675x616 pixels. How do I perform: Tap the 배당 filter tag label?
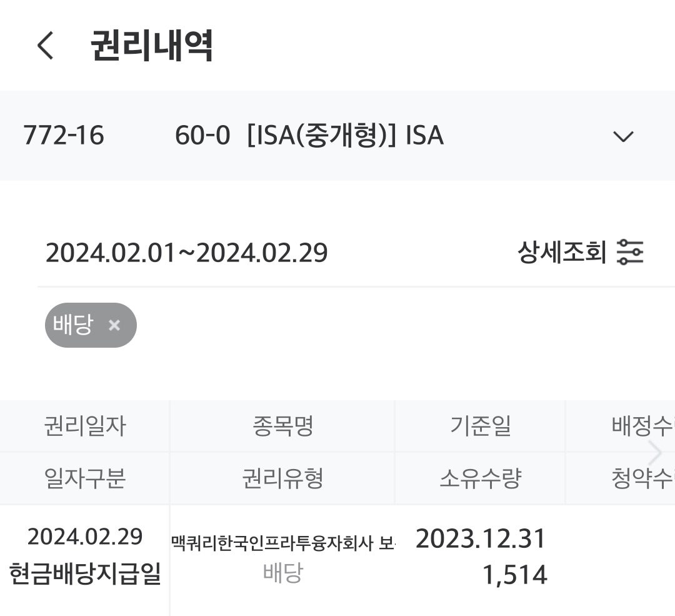tap(73, 325)
